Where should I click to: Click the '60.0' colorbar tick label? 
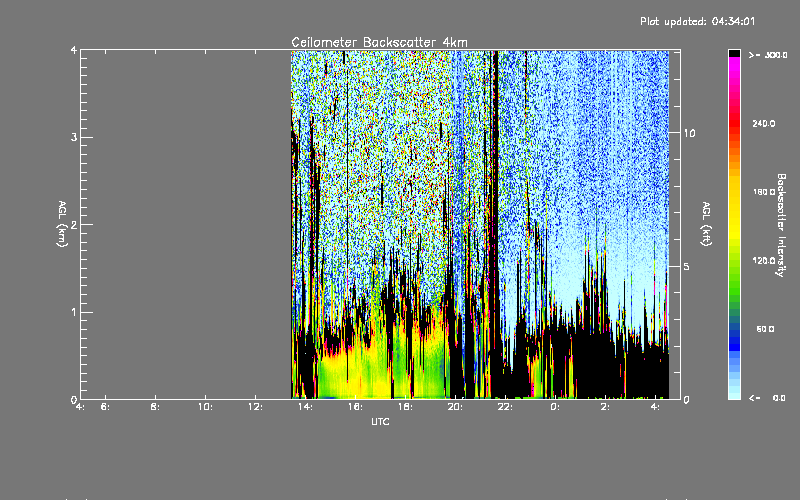765,329
